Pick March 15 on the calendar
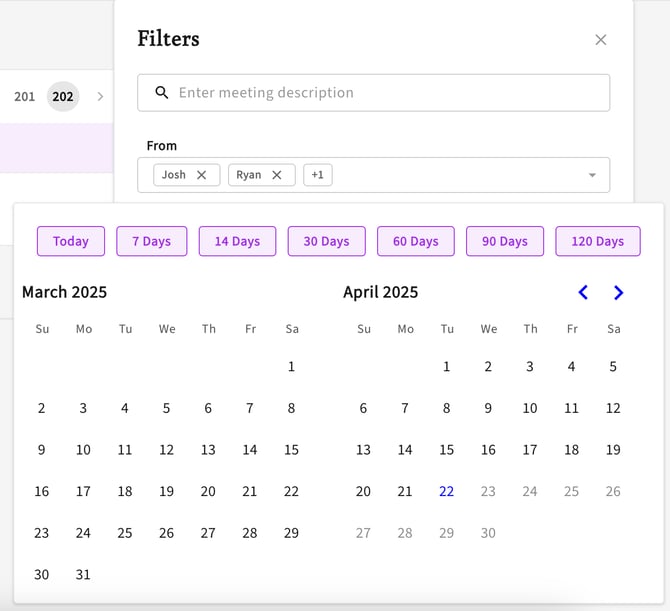The image size is (670, 611). pos(291,450)
